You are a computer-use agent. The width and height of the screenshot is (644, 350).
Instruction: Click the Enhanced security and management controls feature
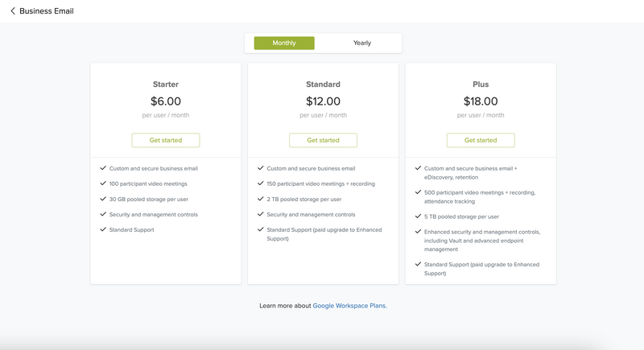click(x=482, y=241)
